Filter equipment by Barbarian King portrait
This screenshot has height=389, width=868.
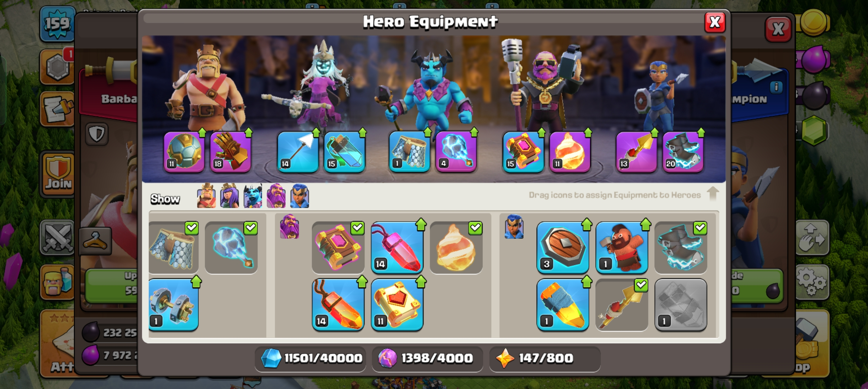(x=207, y=196)
